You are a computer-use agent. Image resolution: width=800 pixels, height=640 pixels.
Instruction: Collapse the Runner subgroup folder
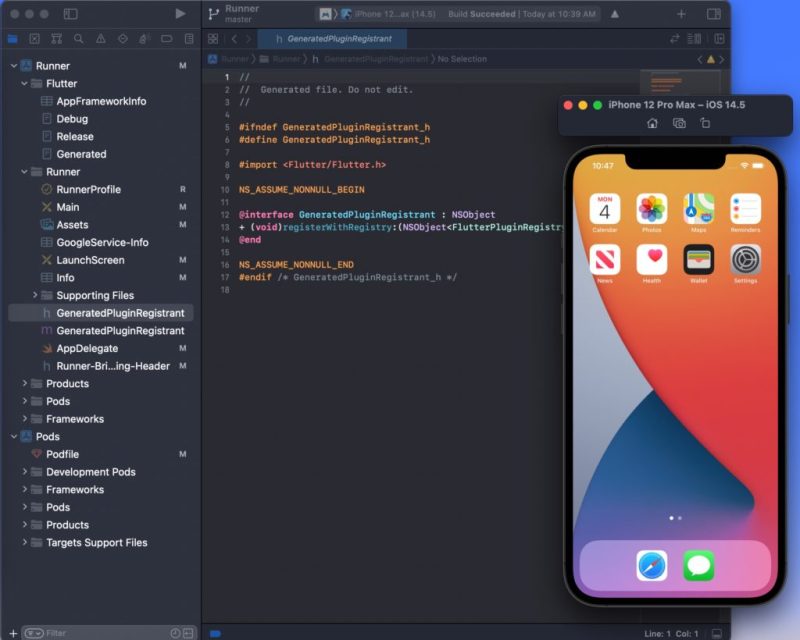24,171
